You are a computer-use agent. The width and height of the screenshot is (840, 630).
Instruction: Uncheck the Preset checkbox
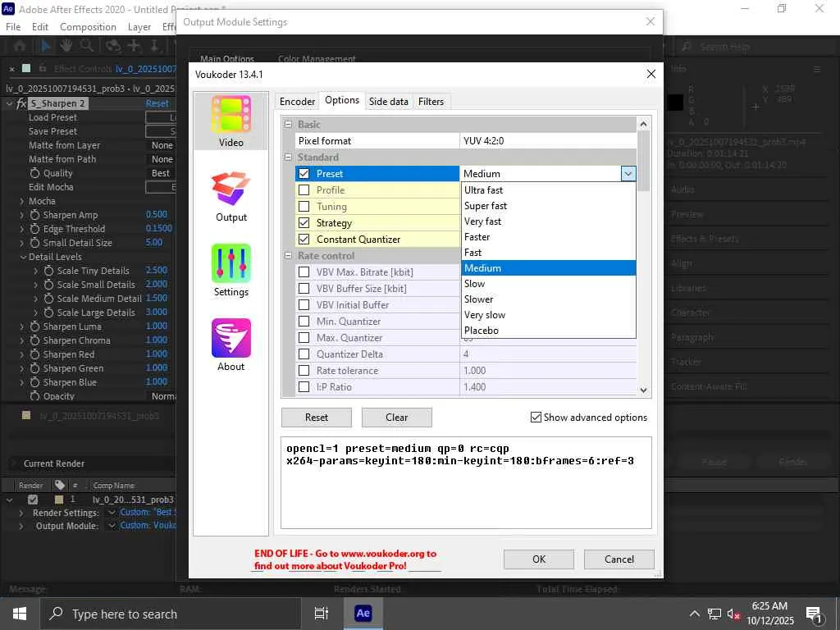coord(304,174)
